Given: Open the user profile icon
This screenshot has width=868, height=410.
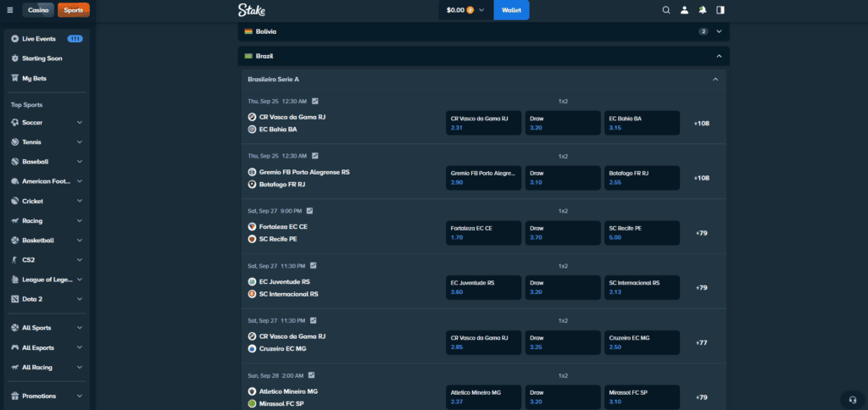Looking at the screenshot, I should click(x=685, y=10).
